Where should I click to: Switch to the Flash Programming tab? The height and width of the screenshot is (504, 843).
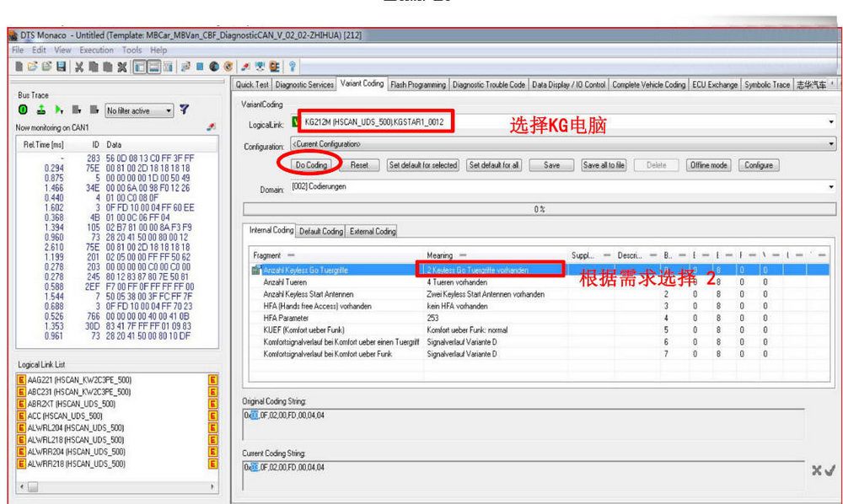(x=418, y=85)
